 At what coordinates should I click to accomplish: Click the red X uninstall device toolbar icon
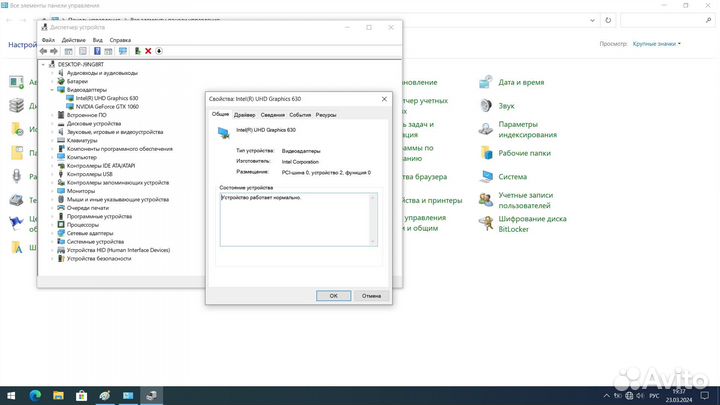pos(148,51)
